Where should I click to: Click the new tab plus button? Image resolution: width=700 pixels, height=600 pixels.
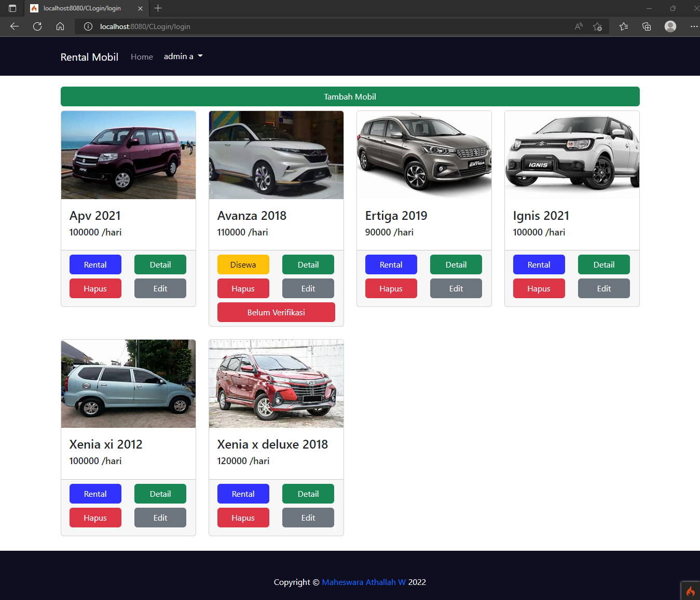coord(158,8)
